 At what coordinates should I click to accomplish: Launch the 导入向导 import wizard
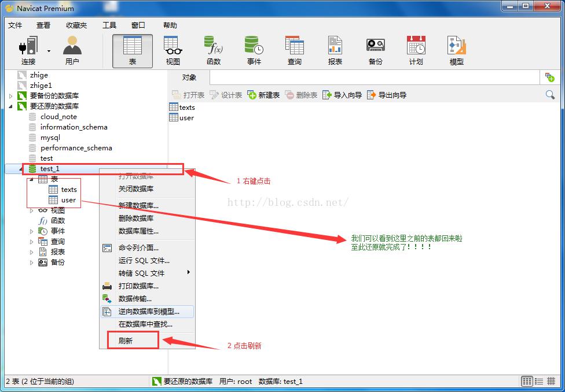pos(342,95)
